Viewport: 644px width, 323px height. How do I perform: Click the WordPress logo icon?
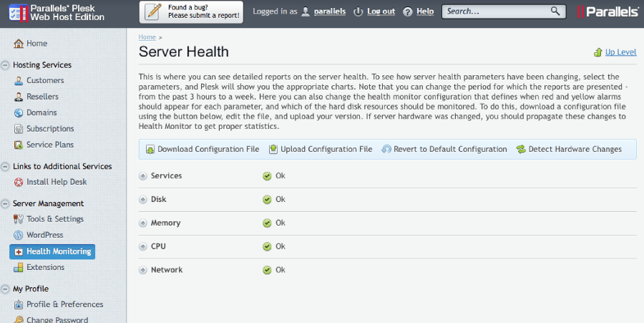pyautogui.click(x=19, y=235)
